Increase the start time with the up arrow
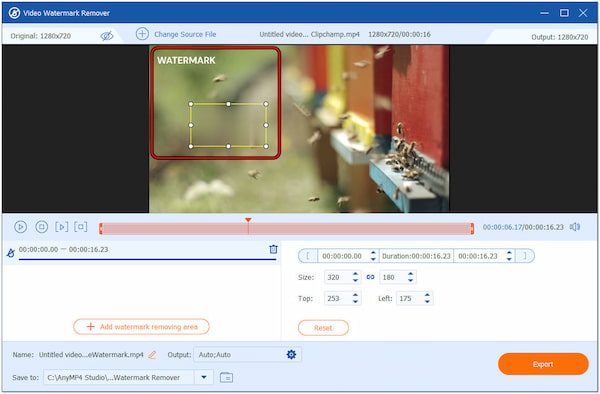The height and width of the screenshot is (394, 600). pos(373,253)
